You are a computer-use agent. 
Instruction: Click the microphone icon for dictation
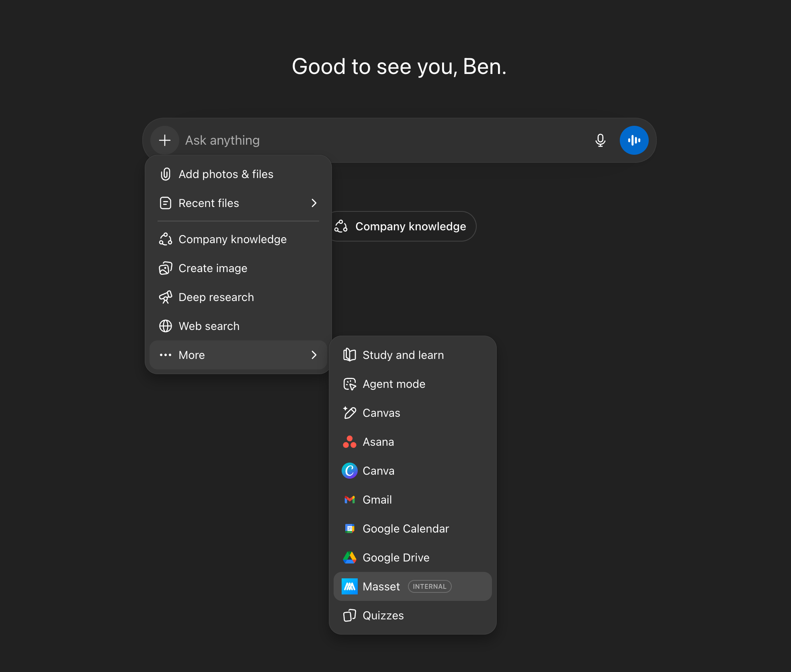(x=600, y=140)
